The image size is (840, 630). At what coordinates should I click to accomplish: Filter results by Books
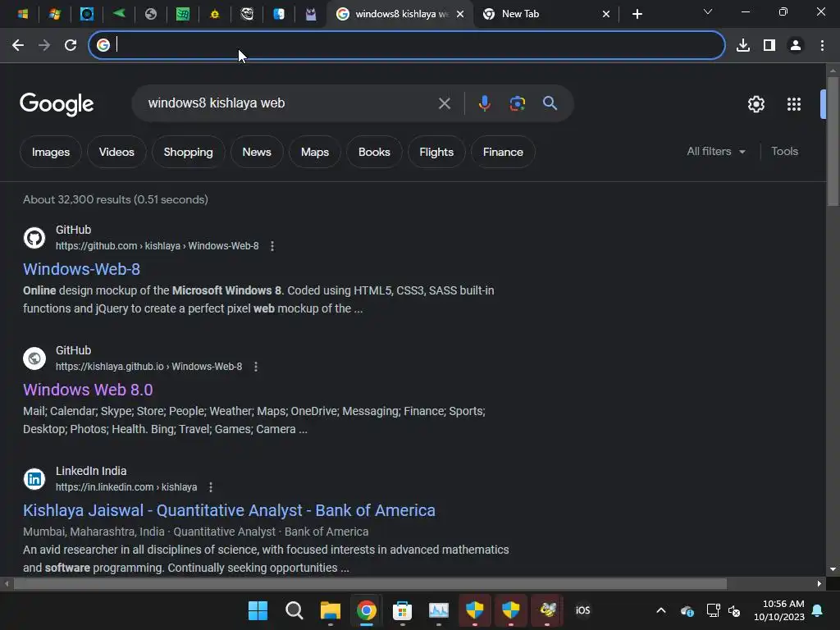[374, 152]
